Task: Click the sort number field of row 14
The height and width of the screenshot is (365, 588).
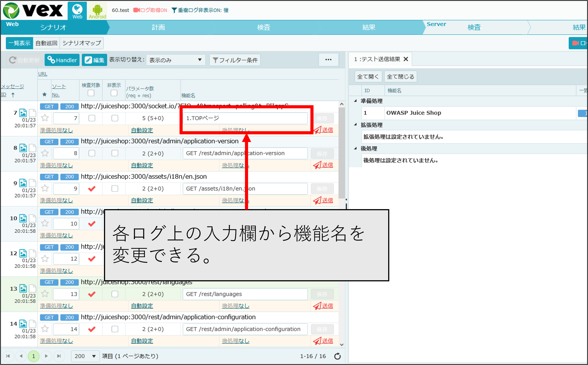Action: tap(66, 329)
